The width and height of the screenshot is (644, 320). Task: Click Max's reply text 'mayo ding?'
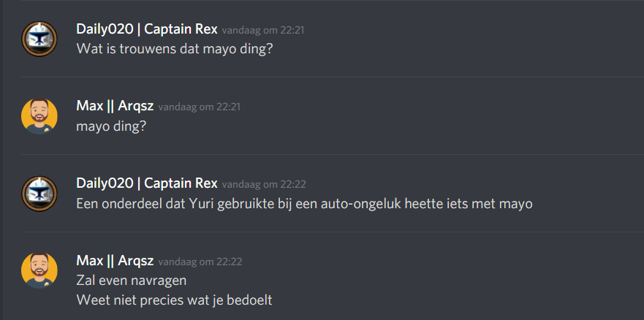pyautogui.click(x=110, y=126)
